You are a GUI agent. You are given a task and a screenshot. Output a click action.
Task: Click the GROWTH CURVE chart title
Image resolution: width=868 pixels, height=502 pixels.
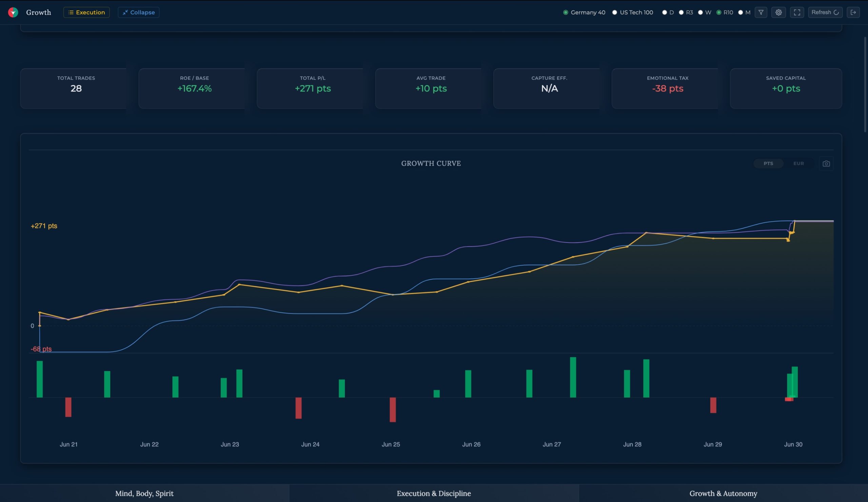coord(431,163)
